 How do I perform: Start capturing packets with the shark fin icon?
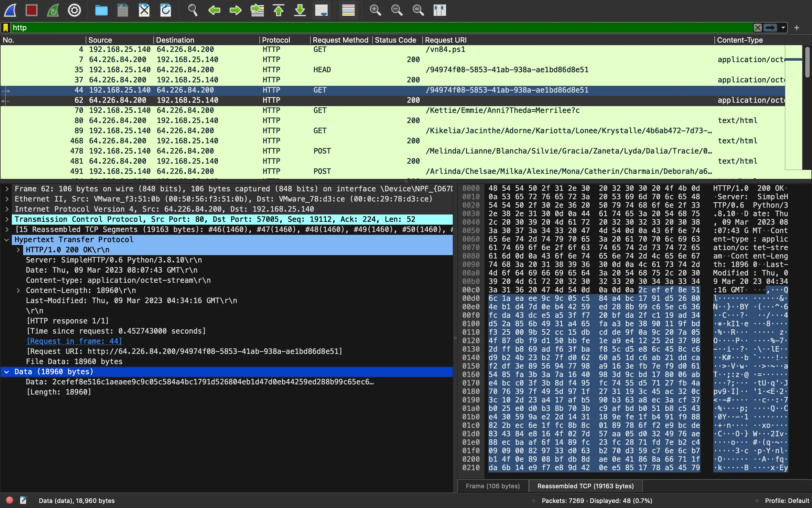tap(10, 10)
